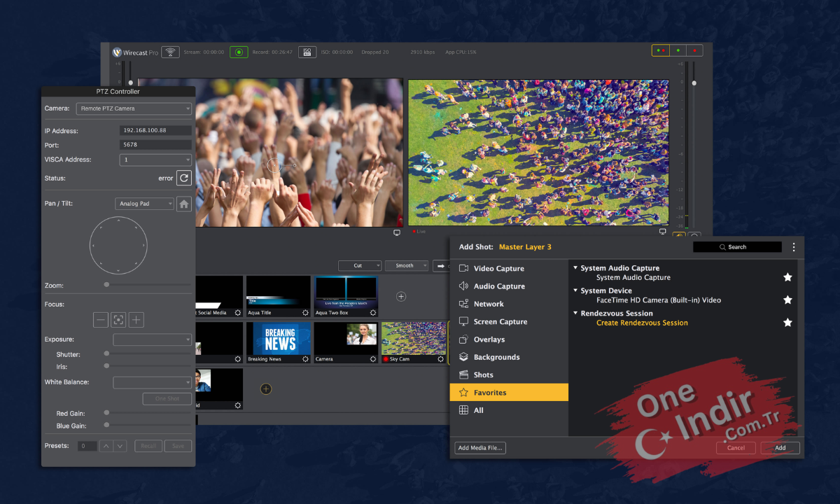Select the Video Capture category
Screen dimensions: 840x504
pyautogui.click(x=509, y=269)
